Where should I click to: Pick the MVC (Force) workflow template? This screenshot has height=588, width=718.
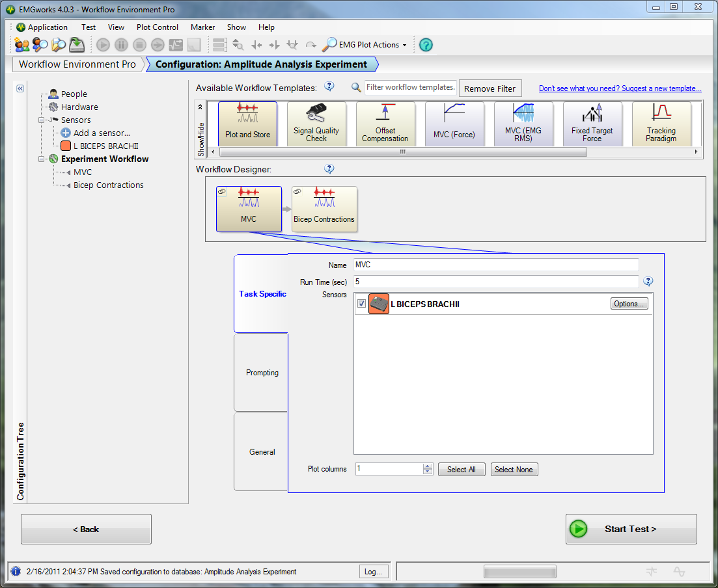[454, 124]
